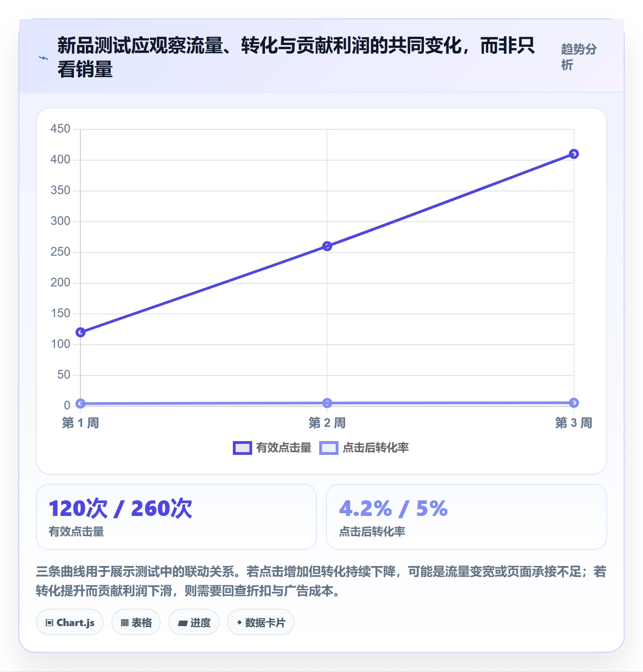Image resolution: width=643 pixels, height=672 pixels.
Task: Click the 点击后转化率 legend color box
Action: [329, 448]
